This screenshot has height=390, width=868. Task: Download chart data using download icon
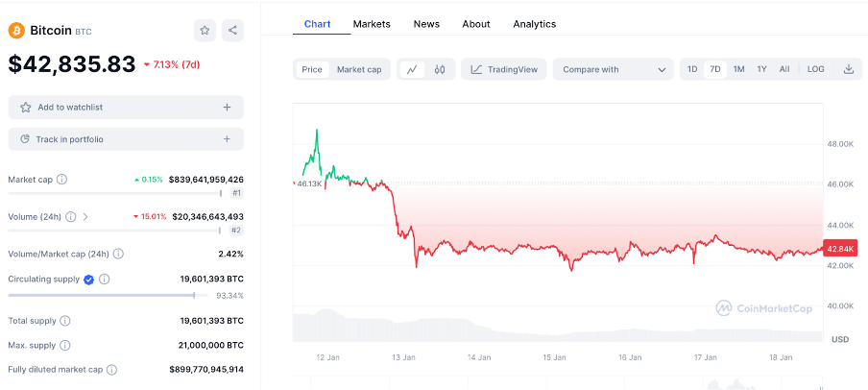(x=849, y=69)
